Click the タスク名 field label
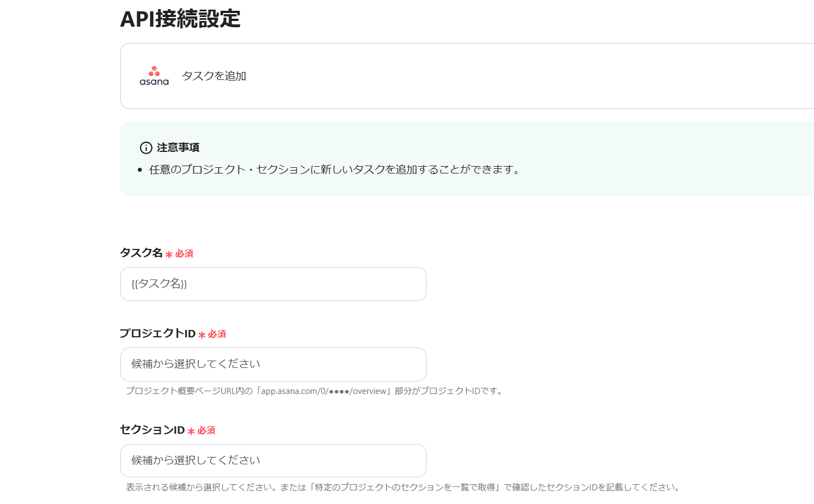814x504 pixels. pos(141,253)
